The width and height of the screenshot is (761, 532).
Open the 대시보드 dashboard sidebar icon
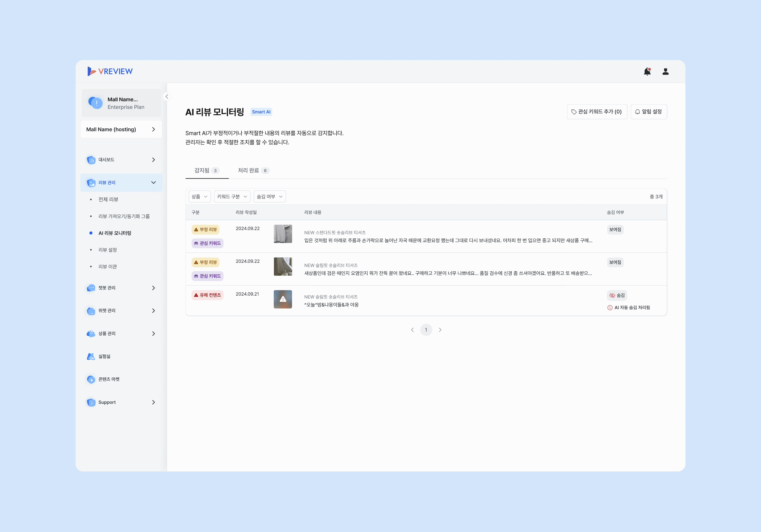91,160
